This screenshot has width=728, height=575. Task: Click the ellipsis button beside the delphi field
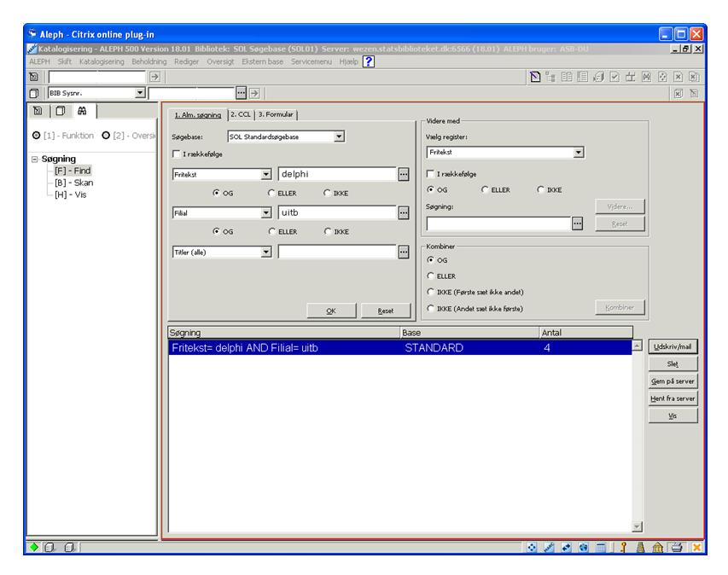403,174
